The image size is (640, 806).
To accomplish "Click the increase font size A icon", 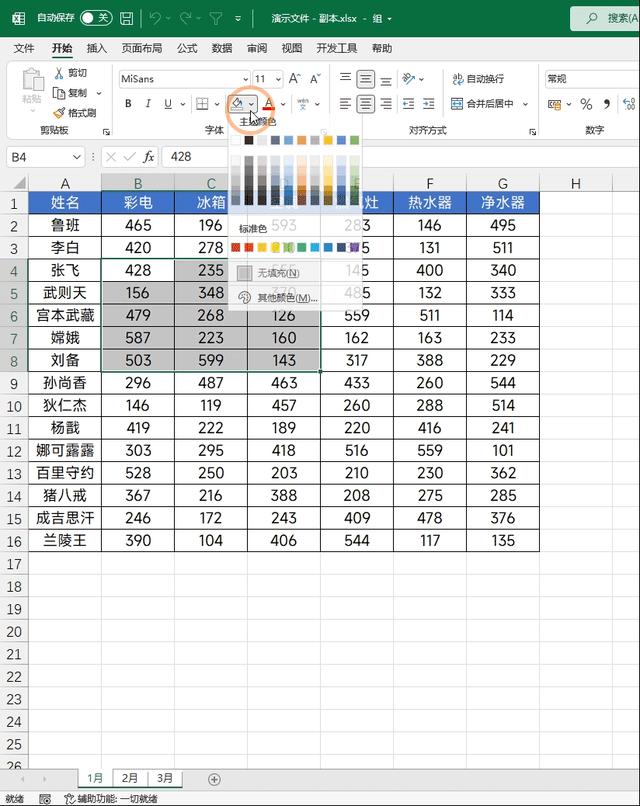I will click(295, 79).
